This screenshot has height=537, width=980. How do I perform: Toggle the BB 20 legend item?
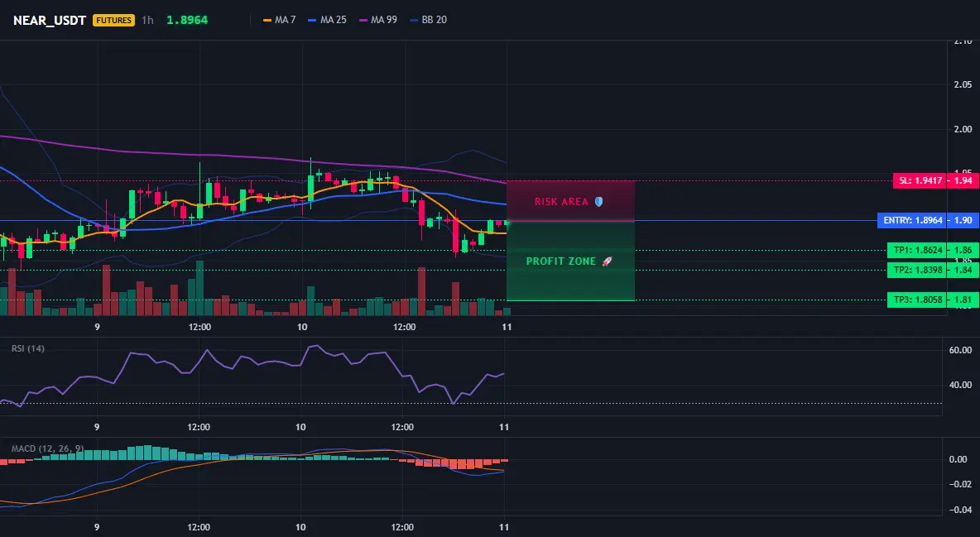click(x=428, y=20)
